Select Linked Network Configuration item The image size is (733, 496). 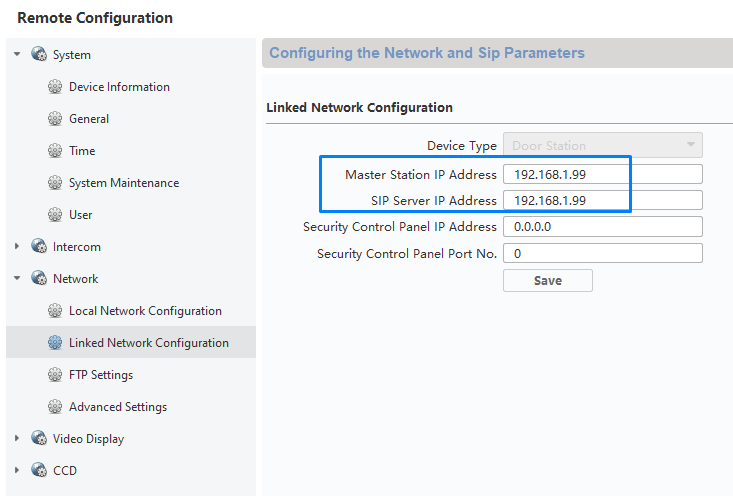[149, 343]
